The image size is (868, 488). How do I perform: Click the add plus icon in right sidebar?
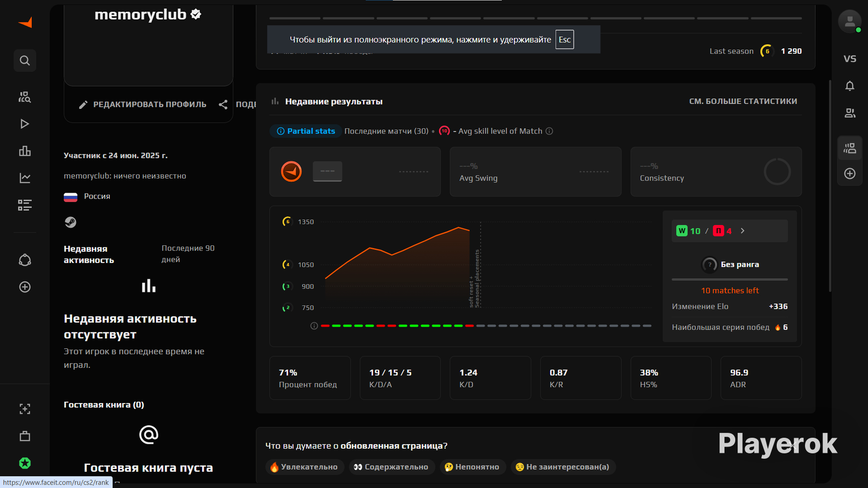850,174
